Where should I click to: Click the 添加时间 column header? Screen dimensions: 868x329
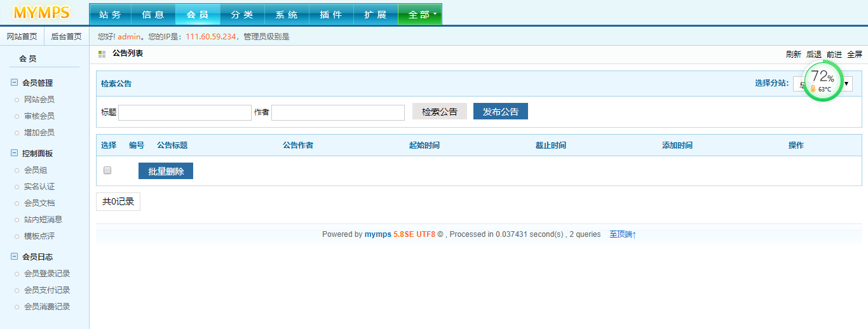tap(677, 145)
